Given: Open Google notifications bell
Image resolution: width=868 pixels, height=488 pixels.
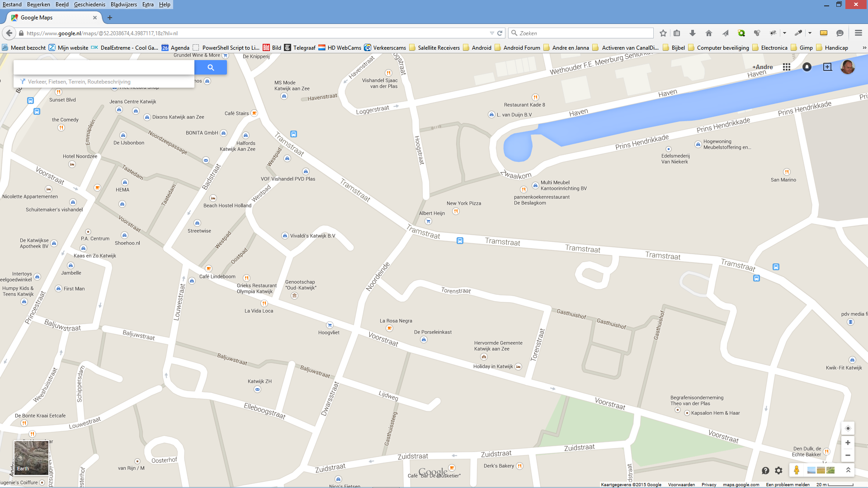Looking at the screenshot, I should (807, 67).
